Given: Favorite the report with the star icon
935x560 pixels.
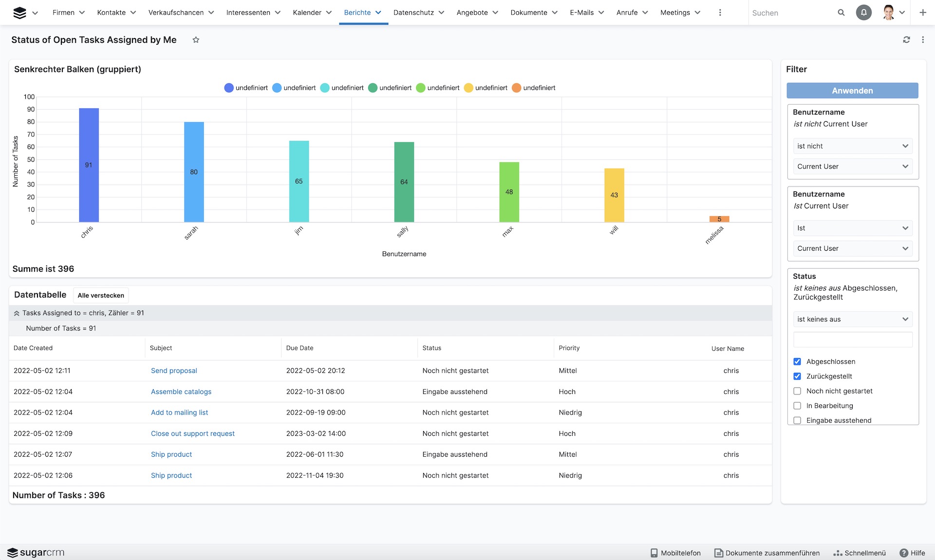Looking at the screenshot, I should [x=196, y=40].
